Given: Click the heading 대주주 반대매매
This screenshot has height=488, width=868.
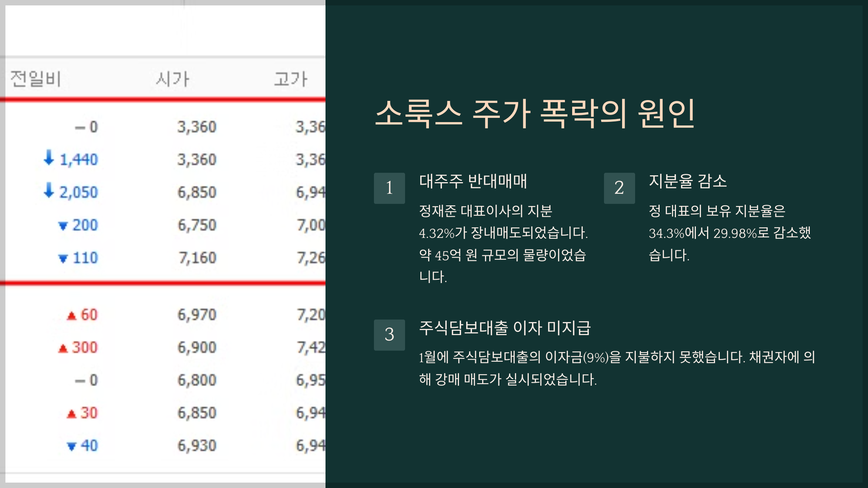Looking at the screenshot, I should [x=473, y=181].
